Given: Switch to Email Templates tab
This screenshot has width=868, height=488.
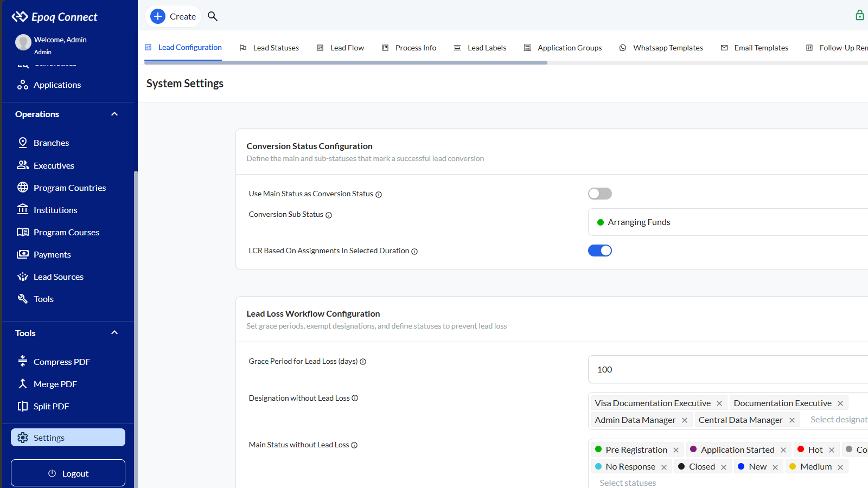Looking at the screenshot, I should pyautogui.click(x=754, y=48).
